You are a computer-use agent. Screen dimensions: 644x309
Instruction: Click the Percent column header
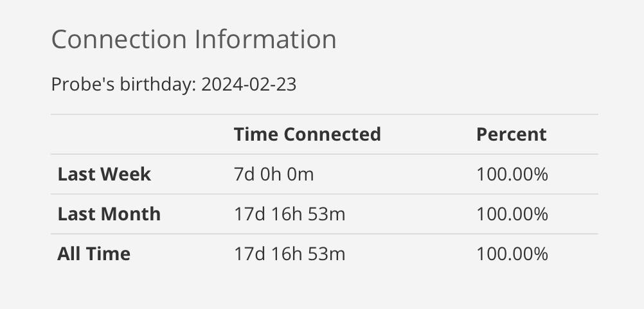pos(511,134)
